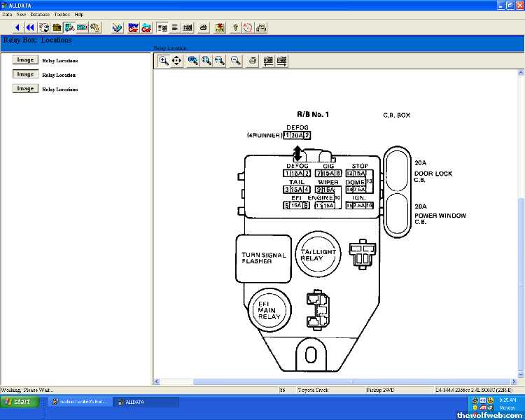Click the next image icon in image toolbar
The image size is (525, 420).
click(x=281, y=61)
